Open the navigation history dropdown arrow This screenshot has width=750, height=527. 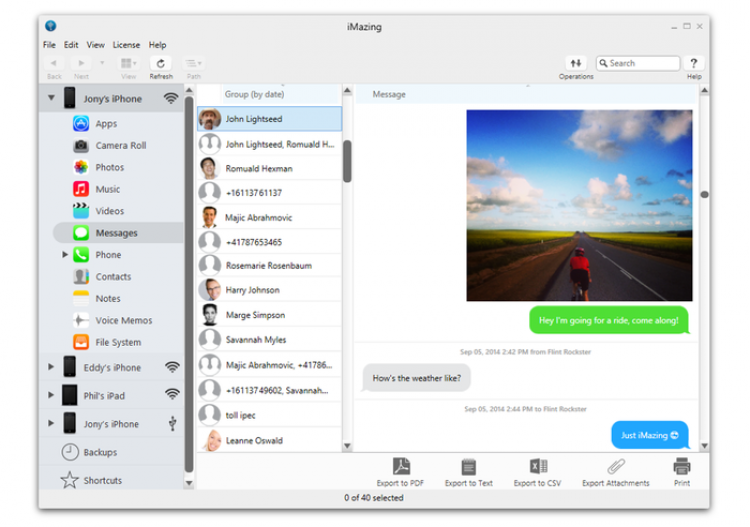(x=102, y=63)
